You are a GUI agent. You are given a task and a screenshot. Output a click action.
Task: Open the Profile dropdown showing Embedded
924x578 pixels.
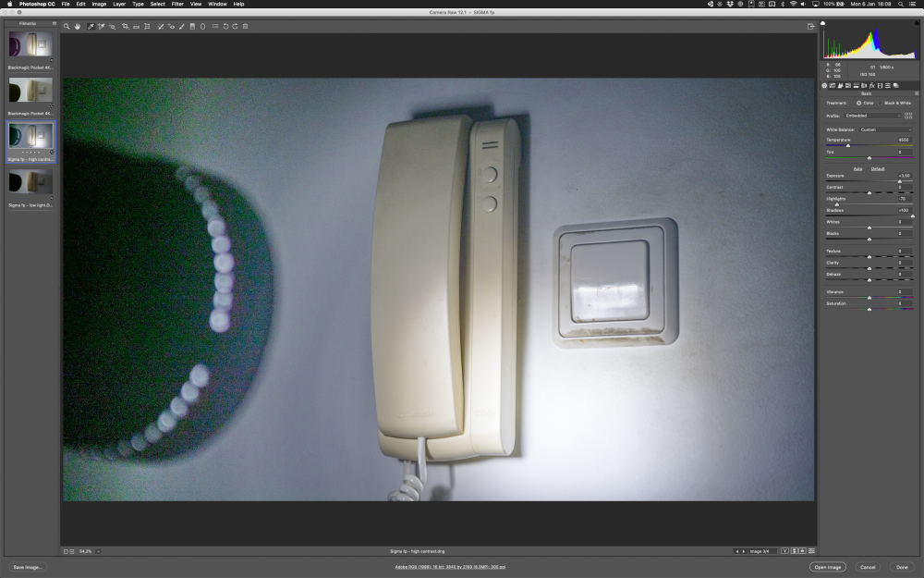pyautogui.click(x=873, y=116)
